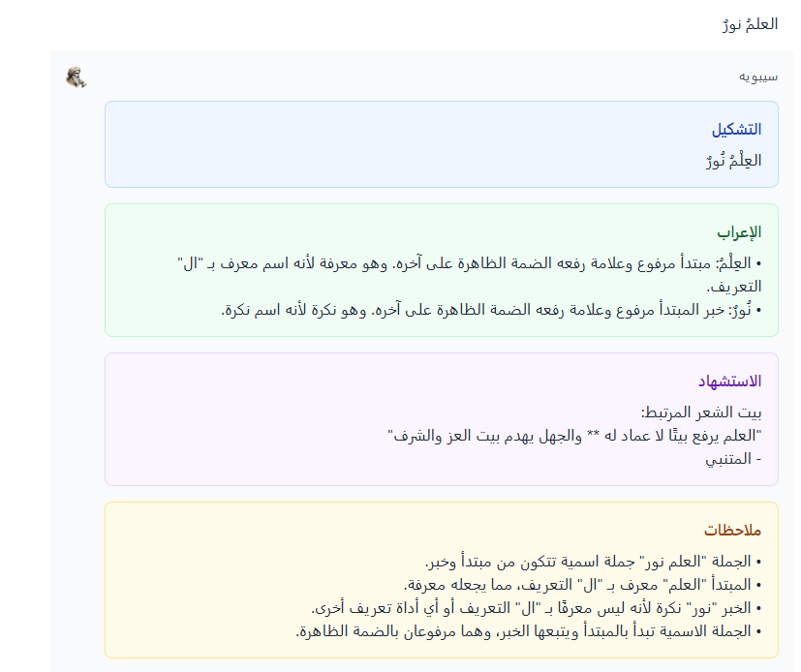
Task: Click the parsing line starting with "نُورٌ: خبر المبتدأ"
Action: click(491, 310)
